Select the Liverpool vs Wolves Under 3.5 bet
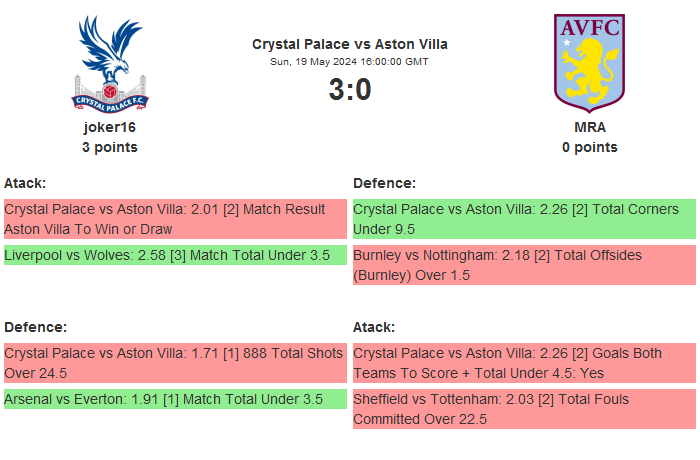 [175, 255]
